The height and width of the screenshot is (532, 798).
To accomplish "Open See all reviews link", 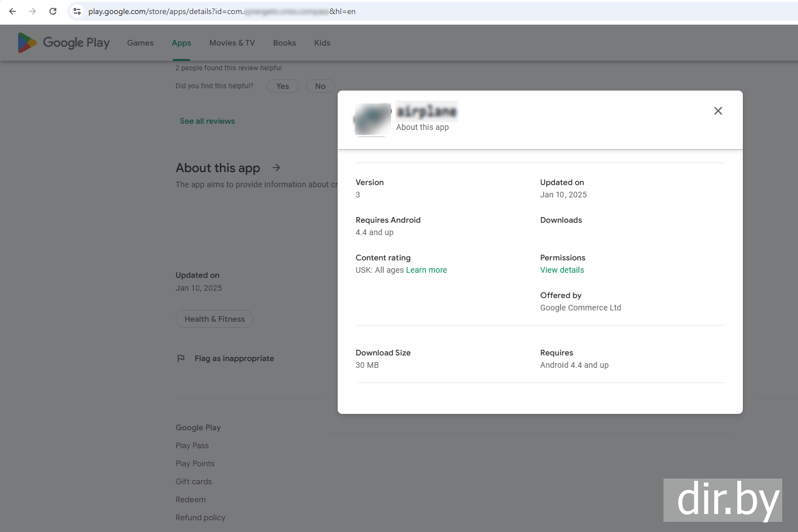I will point(207,121).
